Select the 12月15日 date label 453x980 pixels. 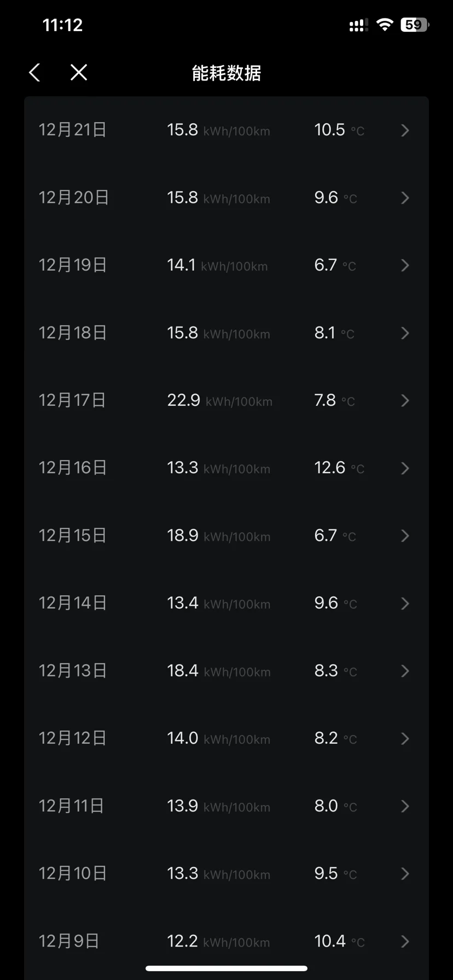(x=72, y=535)
